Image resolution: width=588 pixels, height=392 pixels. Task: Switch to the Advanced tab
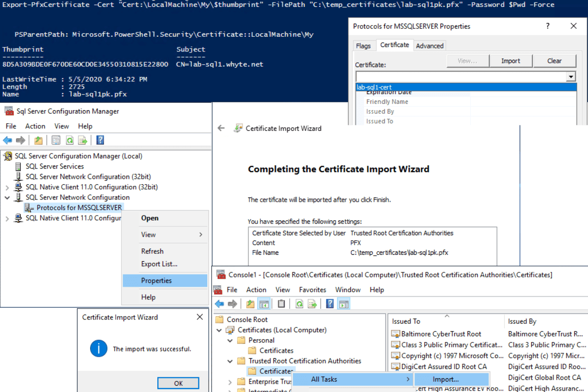(x=430, y=46)
